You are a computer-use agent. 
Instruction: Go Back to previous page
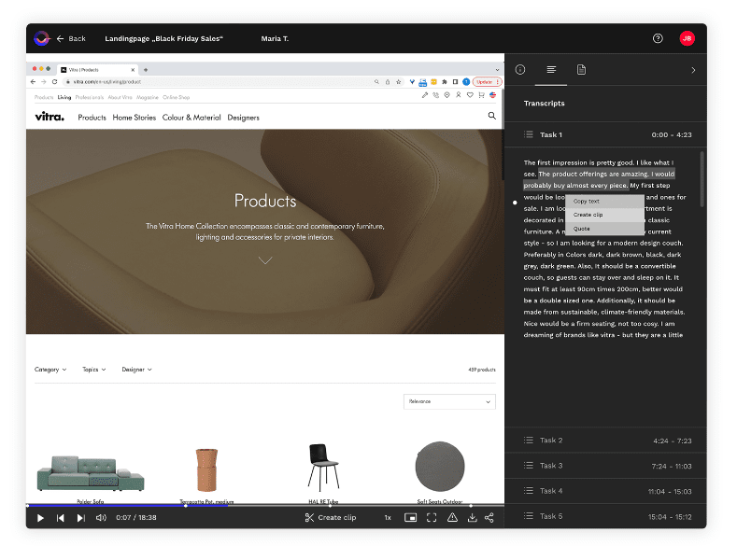pyautogui.click(x=71, y=38)
